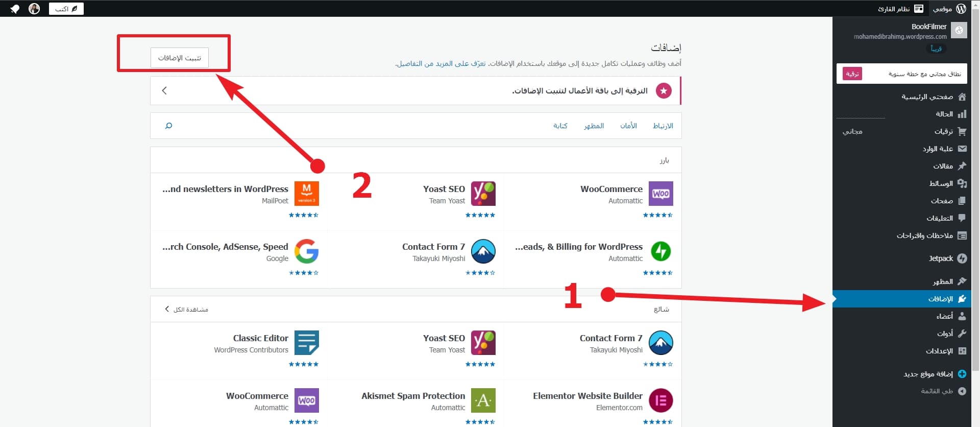Click the plugin search magnifier icon

pos(168,126)
